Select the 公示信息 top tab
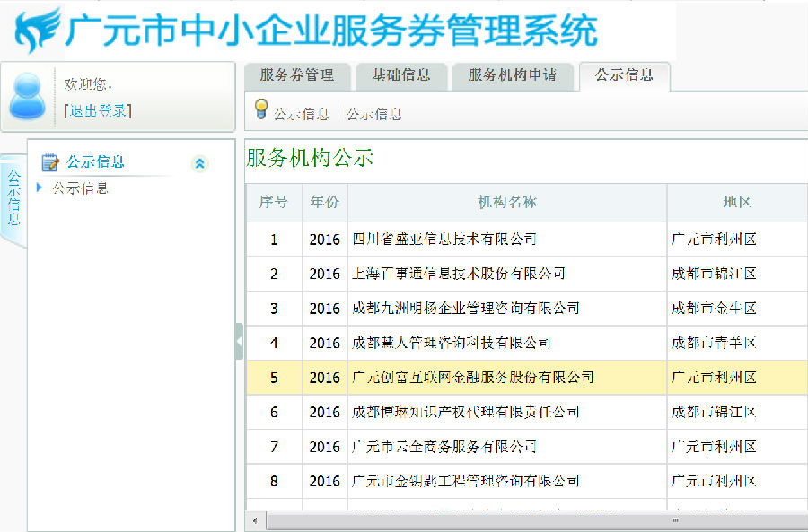This screenshot has height=532, width=808. [624, 75]
